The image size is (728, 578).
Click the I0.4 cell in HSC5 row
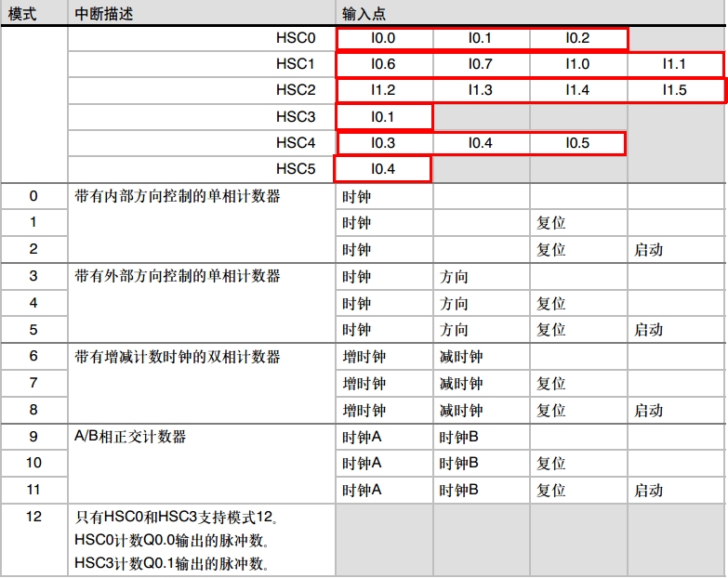[383, 169]
